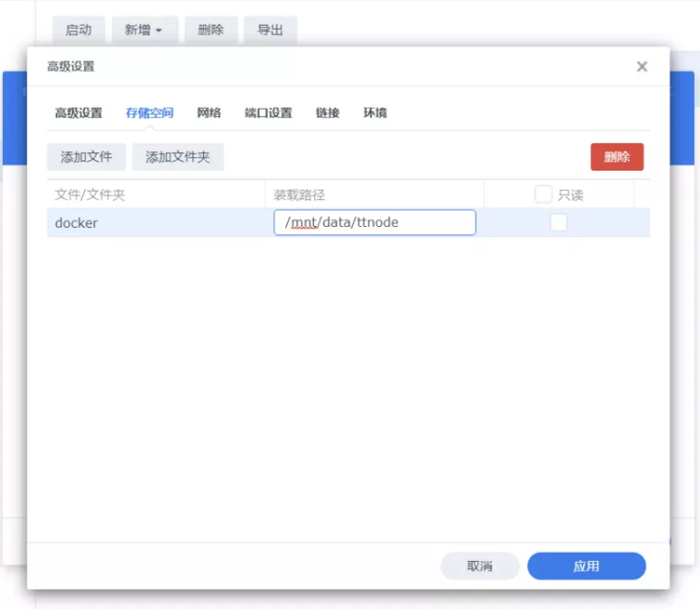Image resolution: width=700 pixels, height=609 pixels.
Task: Open the 环境 tab
Action: pos(375,113)
